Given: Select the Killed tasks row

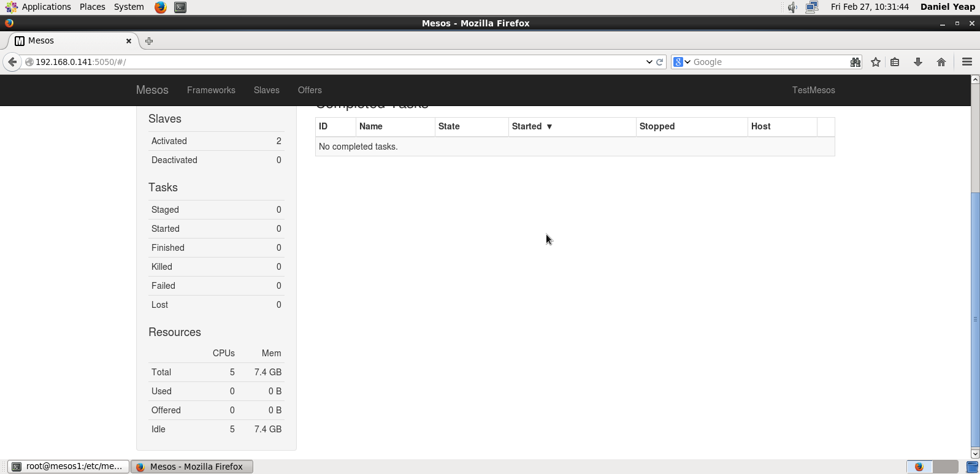Looking at the screenshot, I should tap(216, 267).
